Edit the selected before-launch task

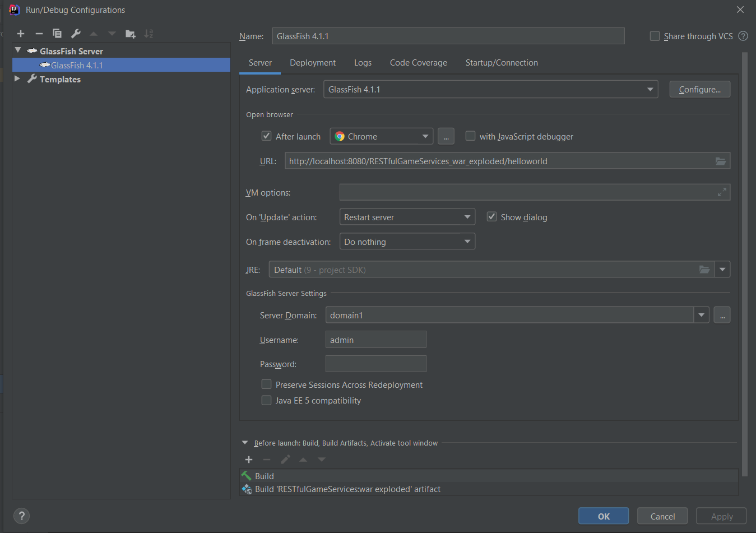coord(285,460)
